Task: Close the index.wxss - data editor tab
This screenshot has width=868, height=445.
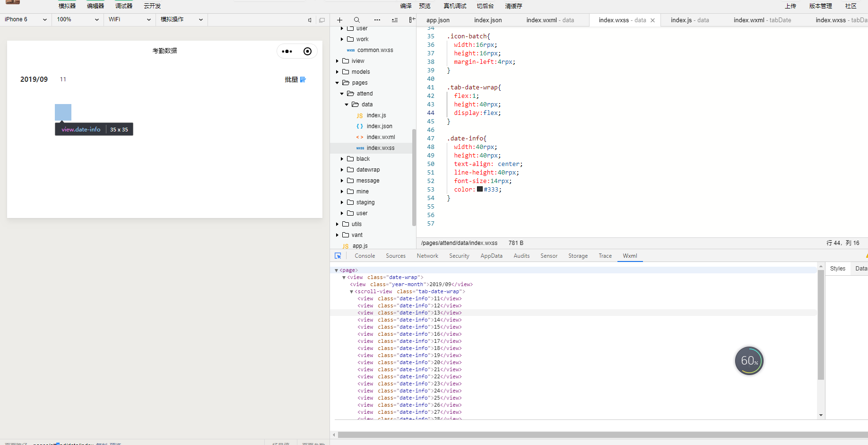Action: pyautogui.click(x=653, y=20)
